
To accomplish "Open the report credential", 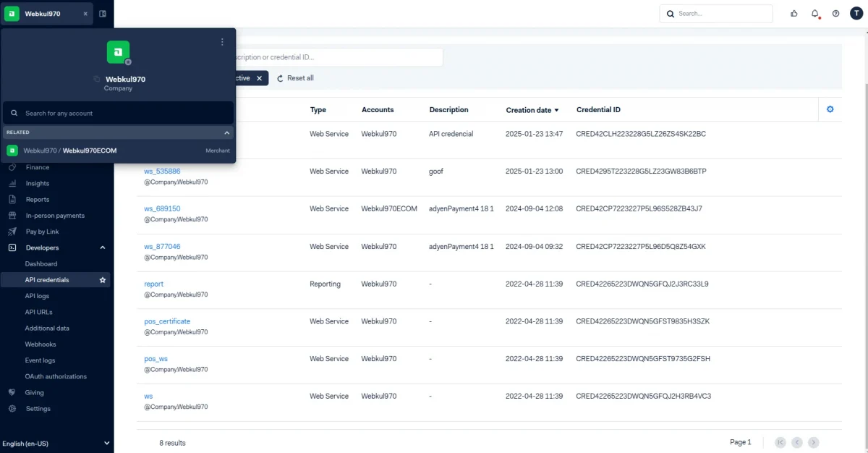I will click(153, 284).
